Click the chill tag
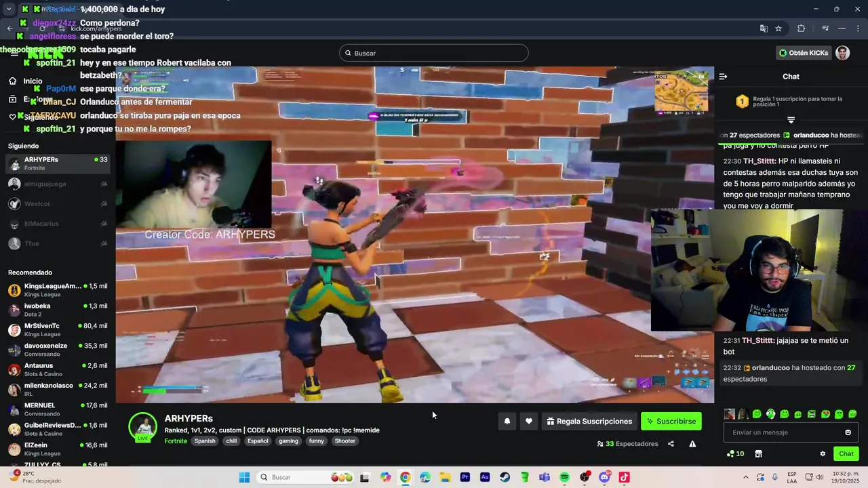This screenshot has height=488, width=868. tap(231, 441)
